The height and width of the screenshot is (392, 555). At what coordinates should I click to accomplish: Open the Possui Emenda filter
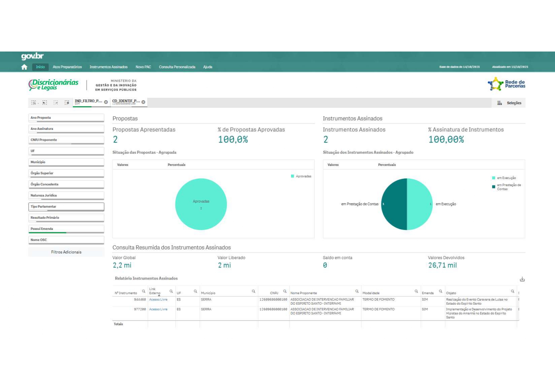point(66,229)
